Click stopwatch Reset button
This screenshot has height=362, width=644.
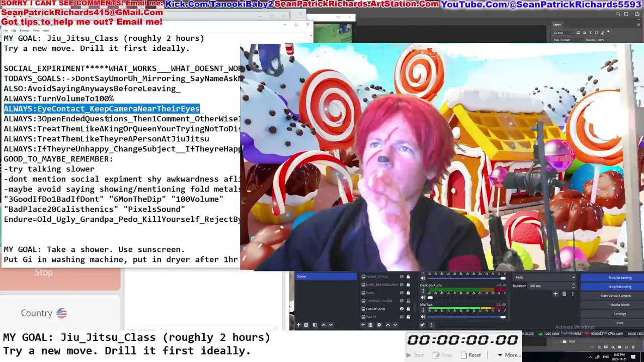[x=471, y=355]
